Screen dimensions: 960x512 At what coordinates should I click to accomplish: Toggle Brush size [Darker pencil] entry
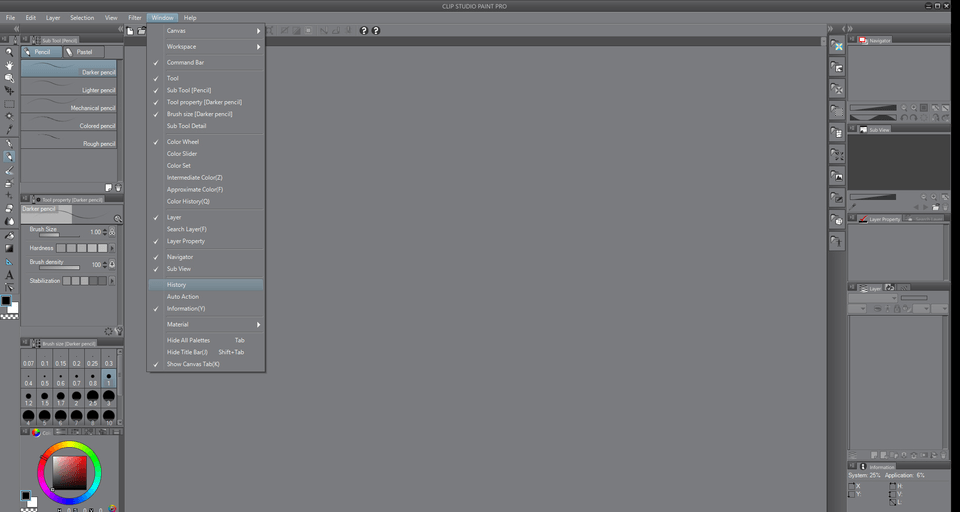[x=206, y=114]
